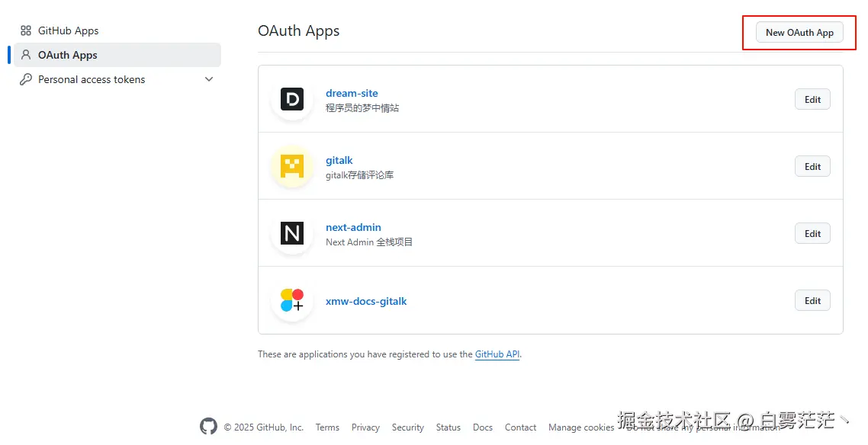The height and width of the screenshot is (445, 868).
Task: Click the 'Next Admin 全栈项目' description
Action: pos(368,242)
